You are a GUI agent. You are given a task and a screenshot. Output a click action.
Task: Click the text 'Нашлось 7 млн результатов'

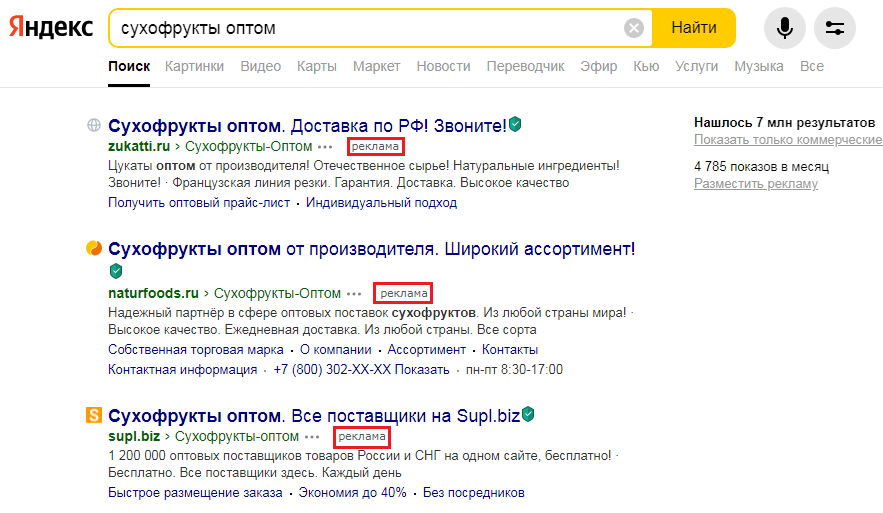pos(784,123)
